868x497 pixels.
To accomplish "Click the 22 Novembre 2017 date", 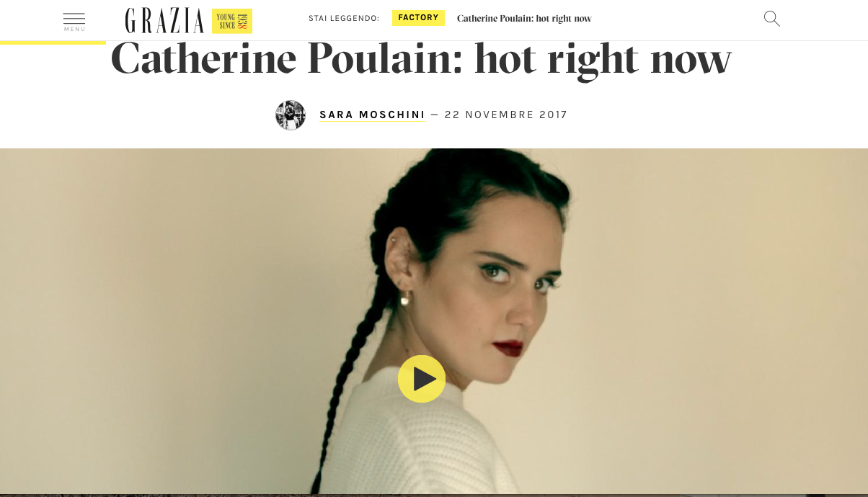I will click(506, 115).
